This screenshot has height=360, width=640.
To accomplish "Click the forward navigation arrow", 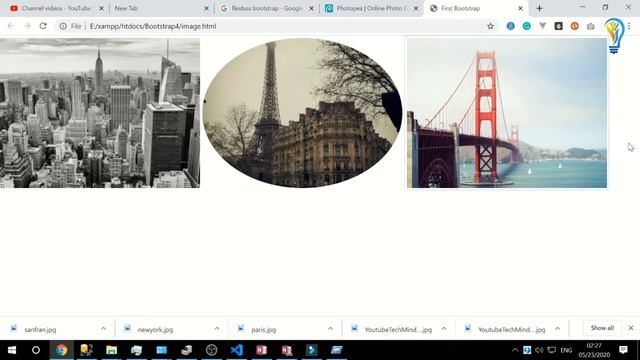I will point(27,26).
